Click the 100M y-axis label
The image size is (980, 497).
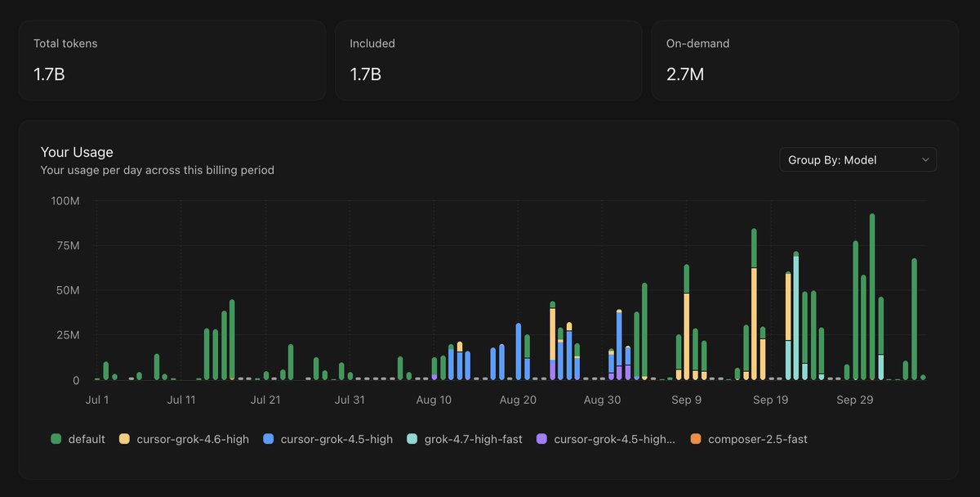[x=65, y=201]
